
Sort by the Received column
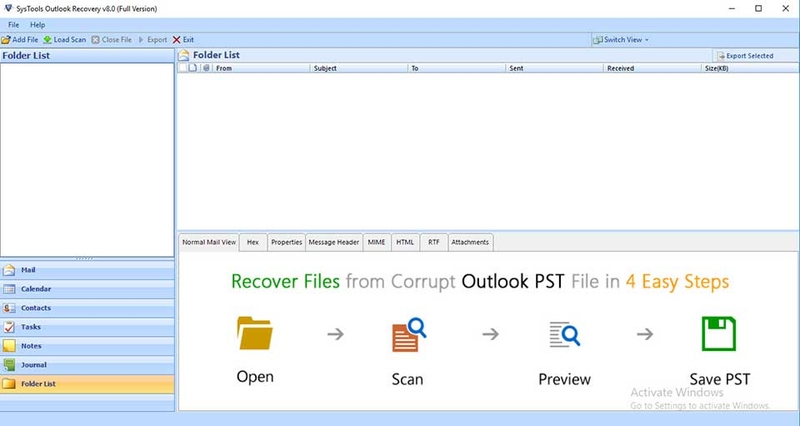click(653, 68)
